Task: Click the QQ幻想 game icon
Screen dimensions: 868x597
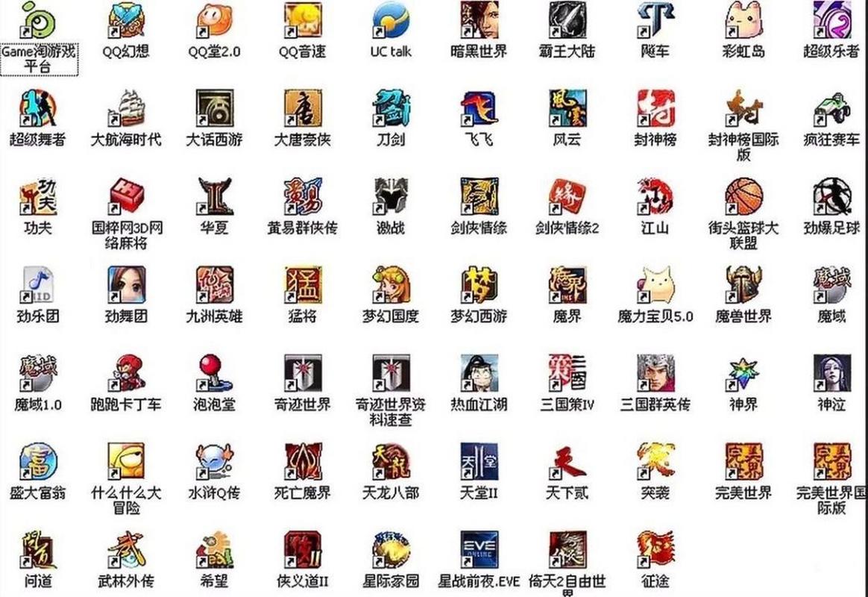Action: (127, 21)
